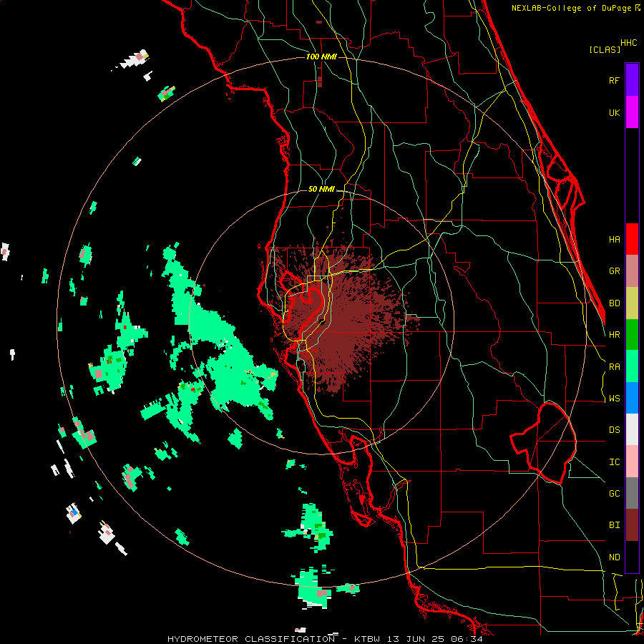
Task: Click the UK legend label
Action: click(614, 113)
